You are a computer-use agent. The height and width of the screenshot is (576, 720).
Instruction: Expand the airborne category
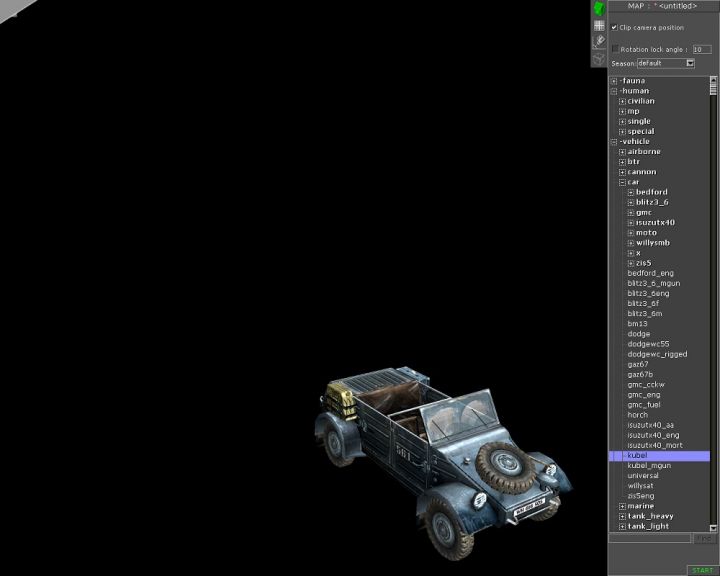[622, 152]
